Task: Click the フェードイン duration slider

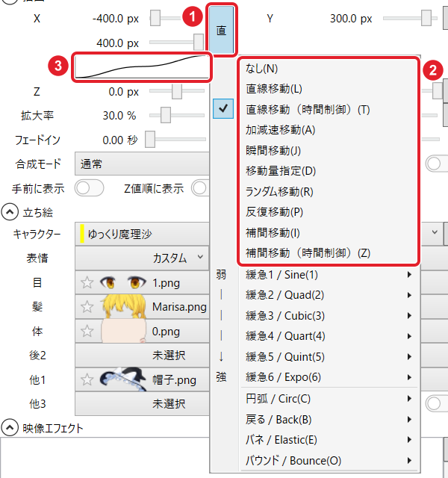Action: click(175, 140)
